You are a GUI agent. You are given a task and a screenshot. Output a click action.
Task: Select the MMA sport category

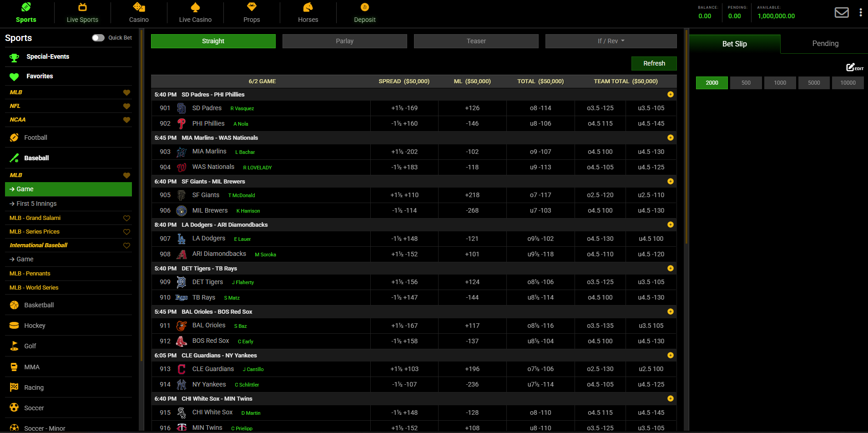(x=68, y=367)
